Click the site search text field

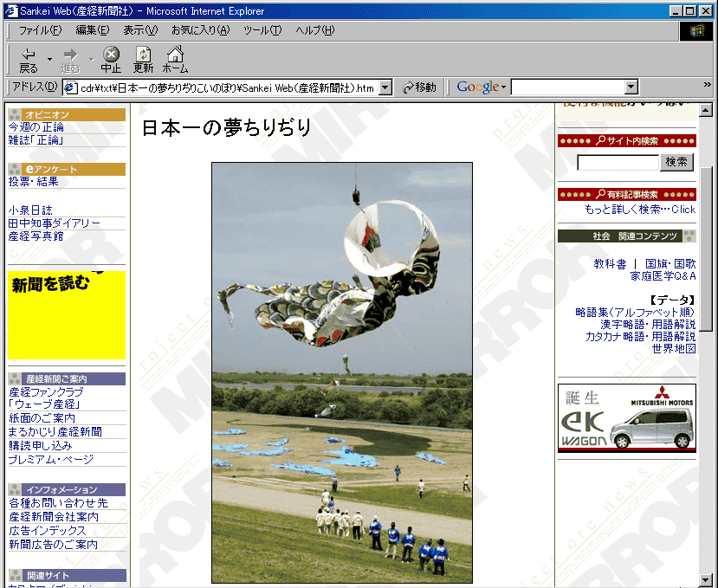(618, 162)
